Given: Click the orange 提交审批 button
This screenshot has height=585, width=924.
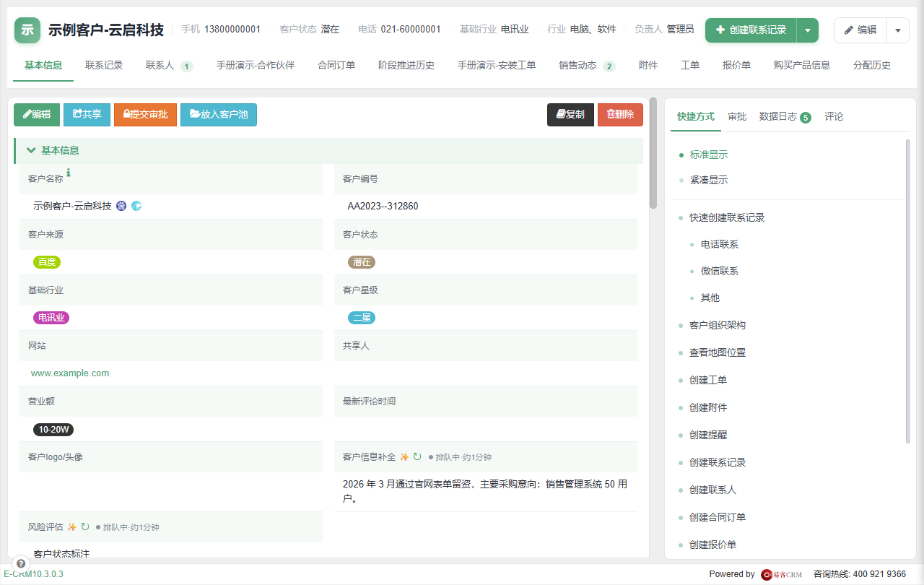Looking at the screenshot, I should click(145, 114).
